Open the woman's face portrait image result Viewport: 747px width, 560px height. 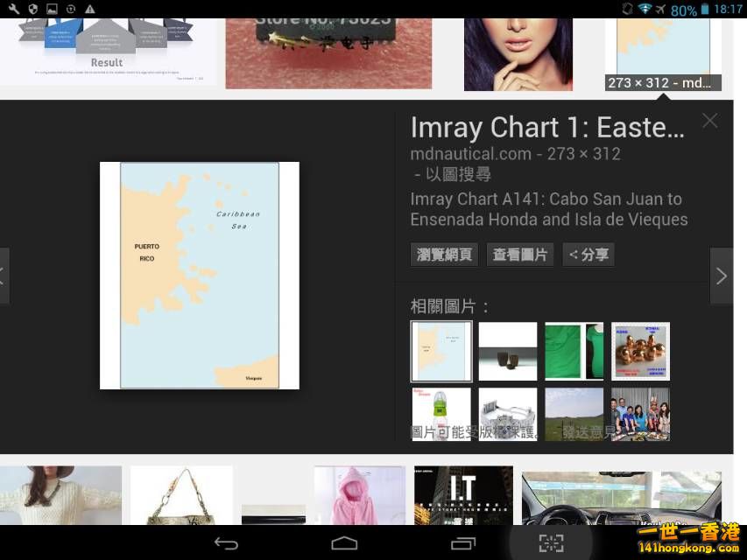[x=518, y=54]
